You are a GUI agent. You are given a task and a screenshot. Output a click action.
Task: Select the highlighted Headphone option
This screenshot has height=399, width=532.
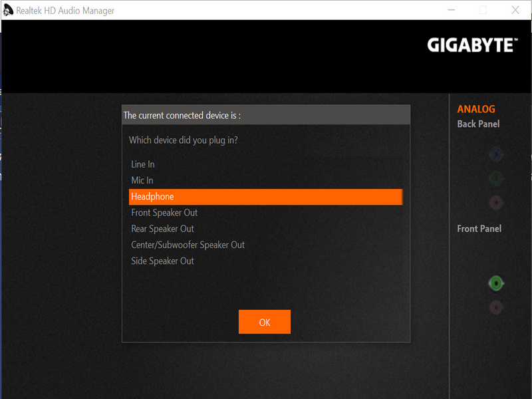(x=265, y=197)
